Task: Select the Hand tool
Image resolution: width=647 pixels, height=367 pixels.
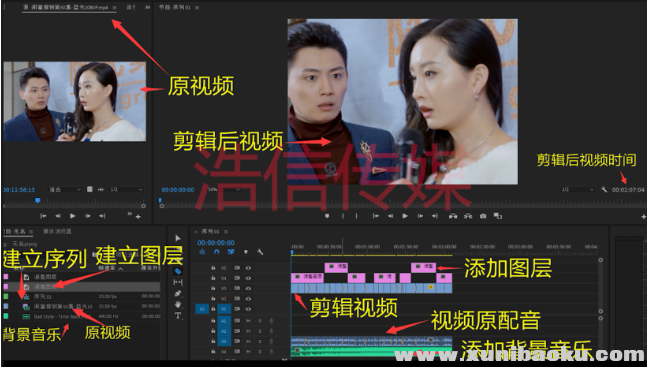Action: 178,305
